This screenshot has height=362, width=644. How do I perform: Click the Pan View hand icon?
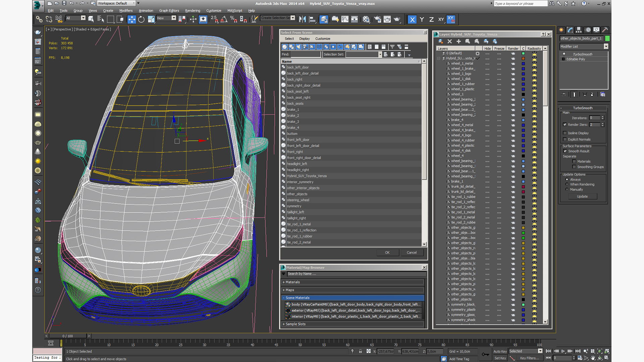point(593,358)
